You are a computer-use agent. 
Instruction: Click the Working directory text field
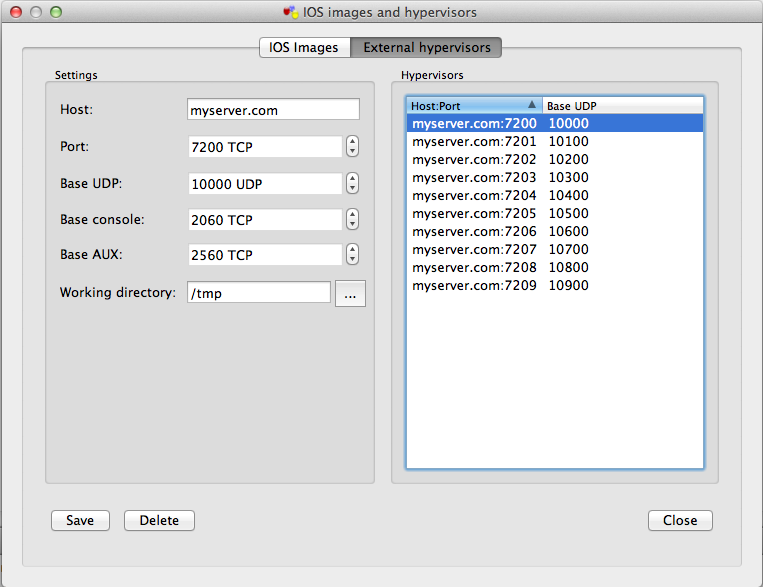coord(259,292)
